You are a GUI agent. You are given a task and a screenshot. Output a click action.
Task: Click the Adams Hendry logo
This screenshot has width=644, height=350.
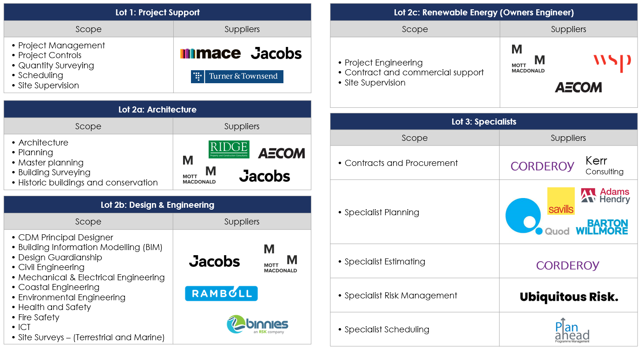point(605,196)
